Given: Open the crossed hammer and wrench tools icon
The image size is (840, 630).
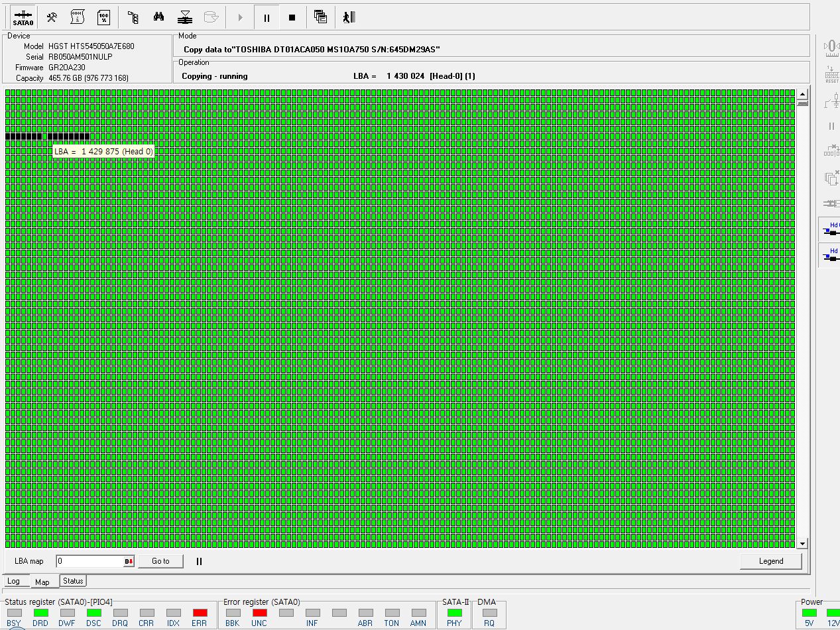Looking at the screenshot, I should pos(51,17).
